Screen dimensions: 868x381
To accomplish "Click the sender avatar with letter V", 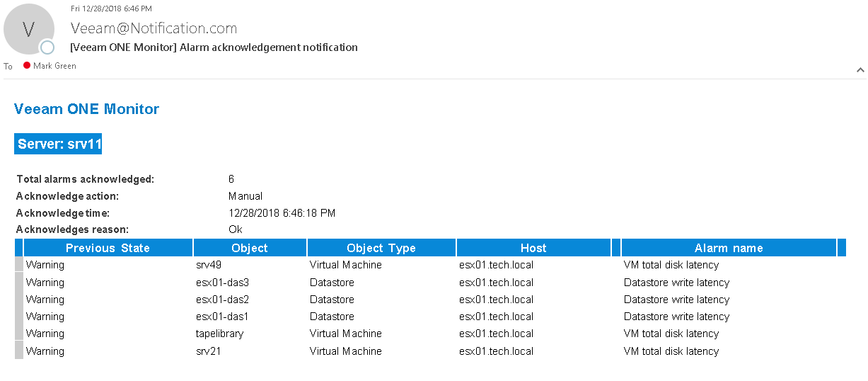I will pyautogui.click(x=29, y=30).
